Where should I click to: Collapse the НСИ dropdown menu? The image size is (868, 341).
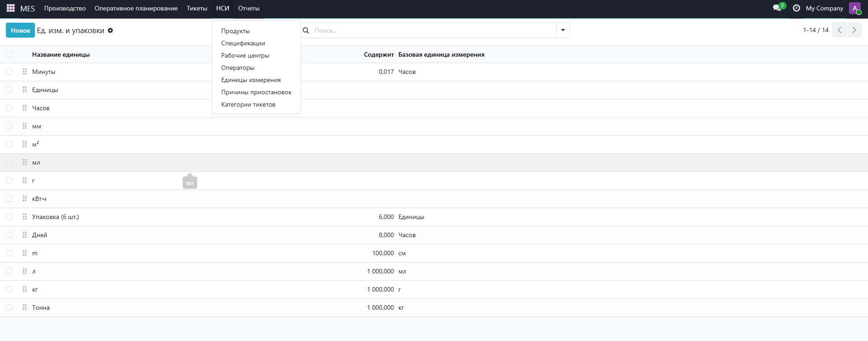point(223,8)
